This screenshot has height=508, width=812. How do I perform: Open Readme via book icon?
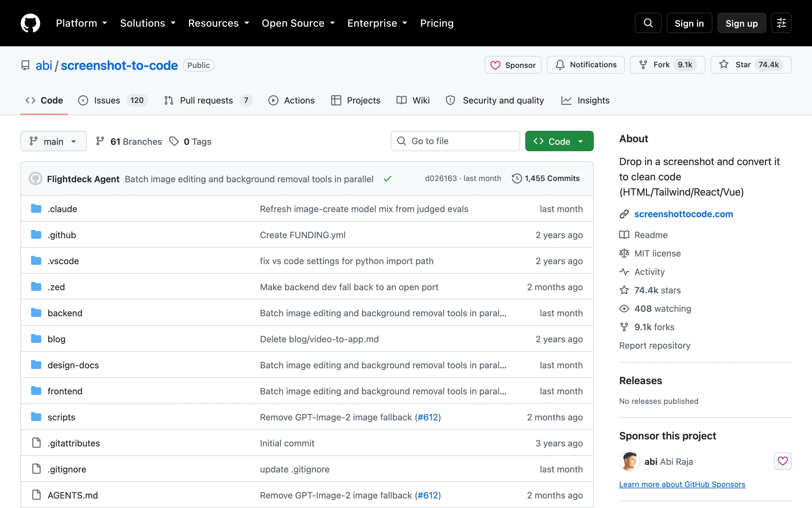(x=624, y=235)
